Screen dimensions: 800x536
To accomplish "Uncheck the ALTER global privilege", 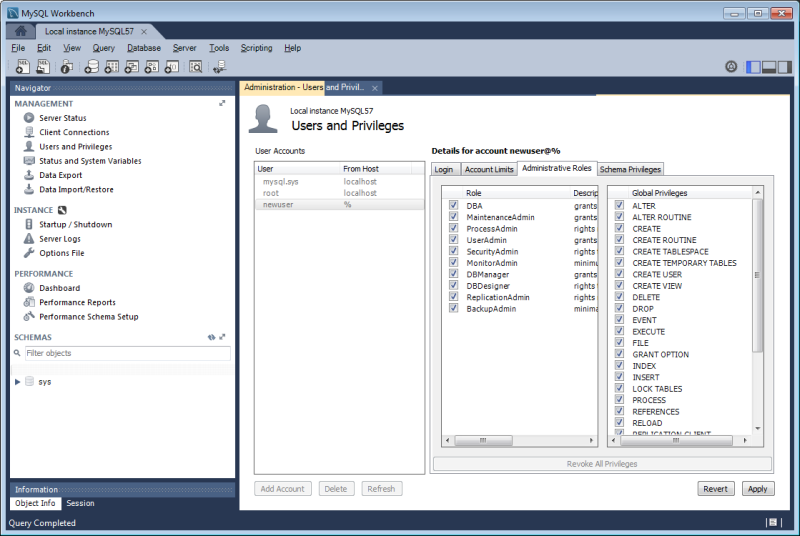I will click(x=619, y=205).
